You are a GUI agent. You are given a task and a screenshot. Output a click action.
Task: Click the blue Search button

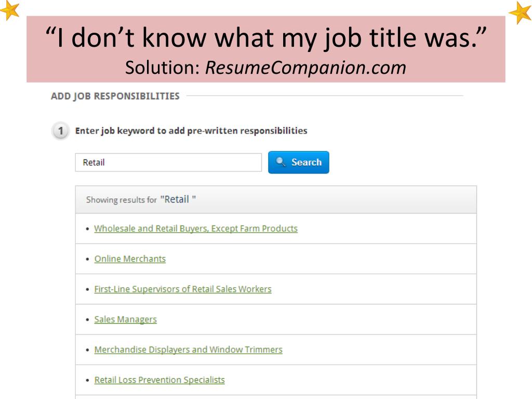299,162
